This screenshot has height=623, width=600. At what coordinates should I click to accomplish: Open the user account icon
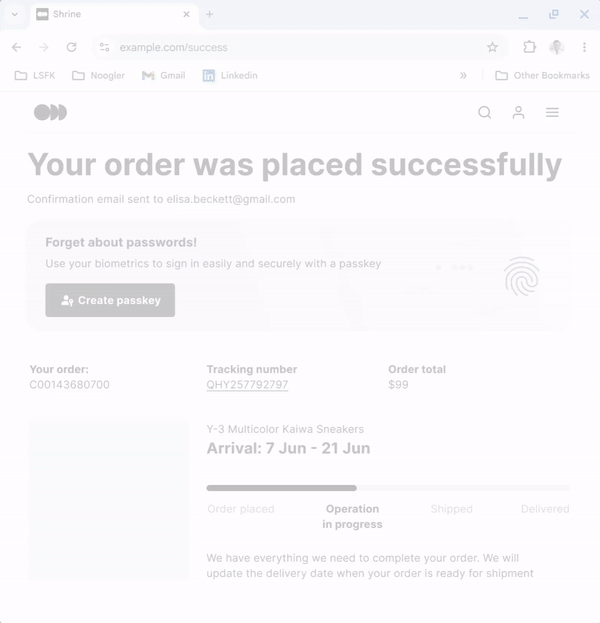click(518, 113)
